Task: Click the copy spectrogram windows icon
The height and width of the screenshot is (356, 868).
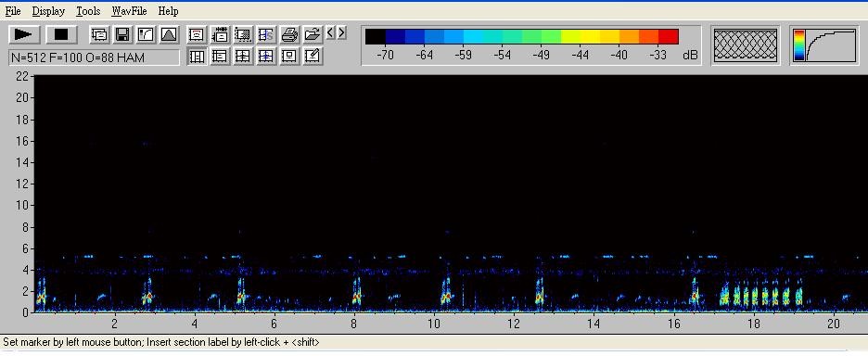Action: [99, 35]
